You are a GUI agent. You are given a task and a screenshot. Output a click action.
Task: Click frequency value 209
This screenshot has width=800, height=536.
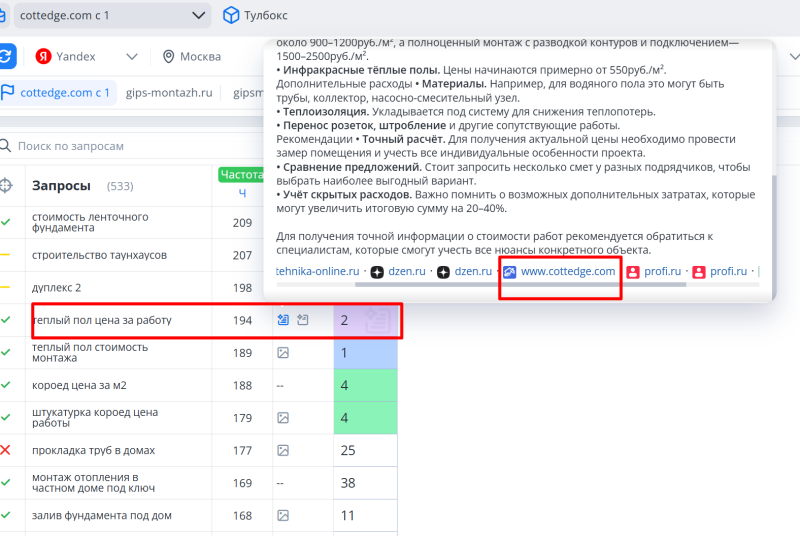pyautogui.click(x=242, y=223)
